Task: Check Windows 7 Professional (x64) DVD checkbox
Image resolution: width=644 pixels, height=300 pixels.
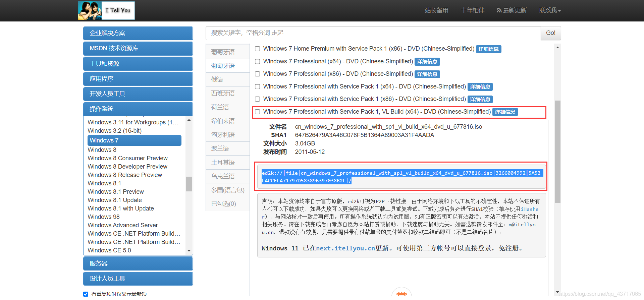Action: pyautogui.click(x=258, y=62)
